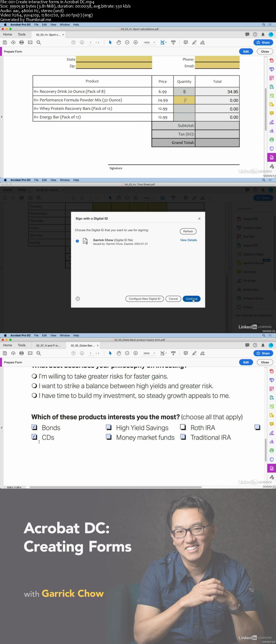The width and height of the screenshot is (276, 644).
Task: Select "steady growth appeals to me" radio option
Action: pos(34,396)
